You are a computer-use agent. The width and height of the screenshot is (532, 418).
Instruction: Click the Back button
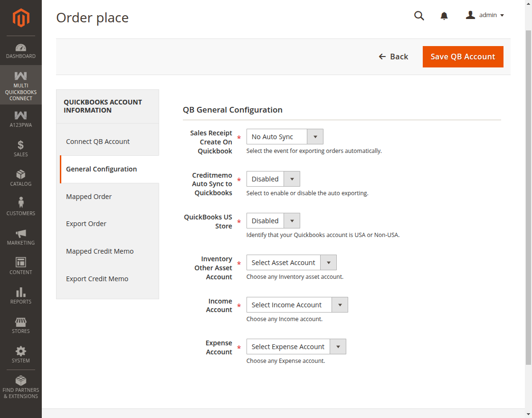click(393, 57)
